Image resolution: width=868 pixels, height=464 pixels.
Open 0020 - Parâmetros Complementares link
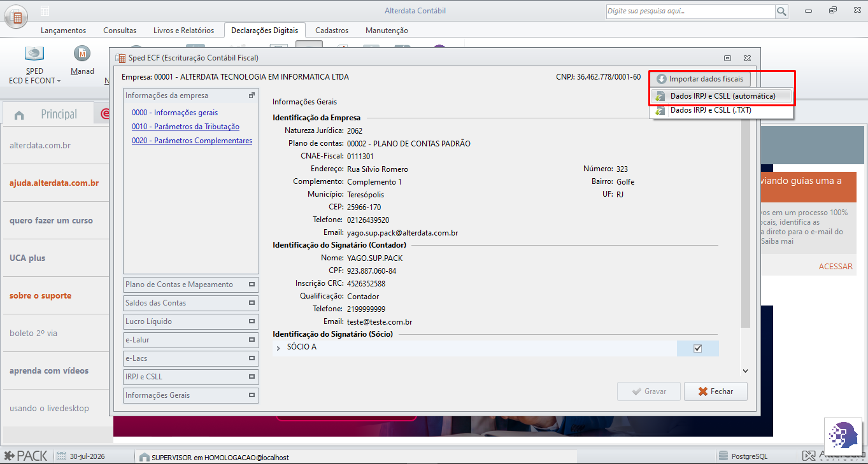(192, 141)
